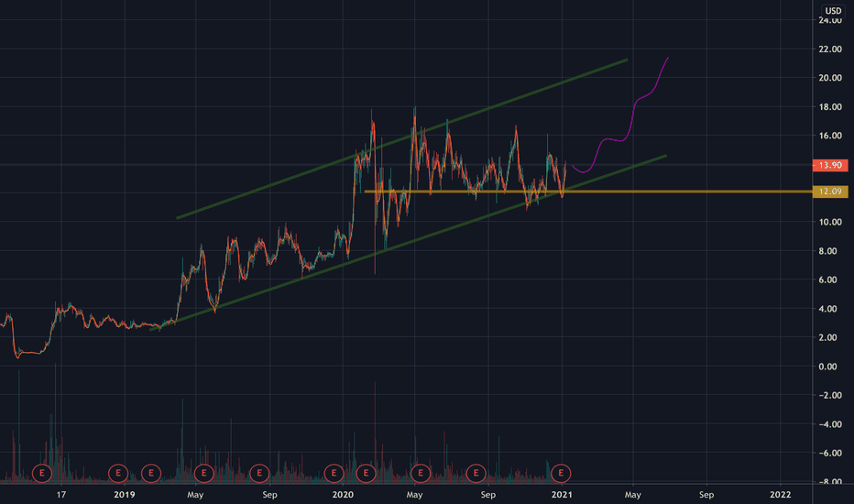Click the May label between 2021 and 2022
854x504 pixels.
(632, 495)
